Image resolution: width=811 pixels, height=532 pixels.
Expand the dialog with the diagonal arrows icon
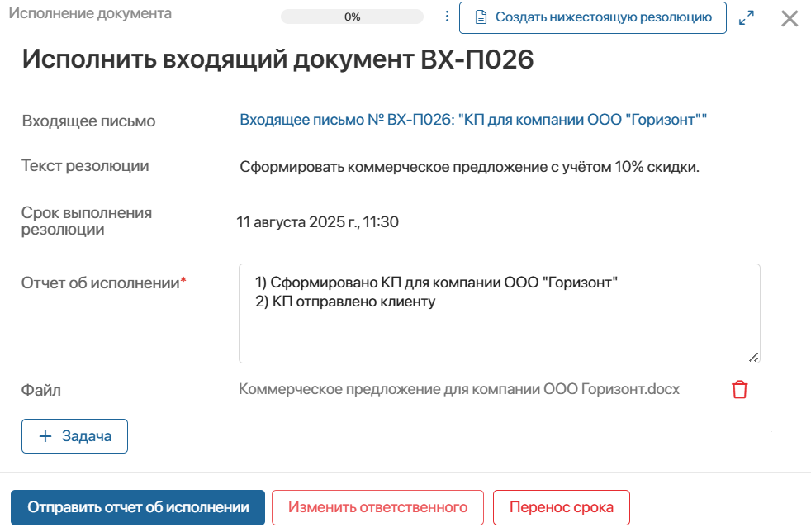(746, 17)
